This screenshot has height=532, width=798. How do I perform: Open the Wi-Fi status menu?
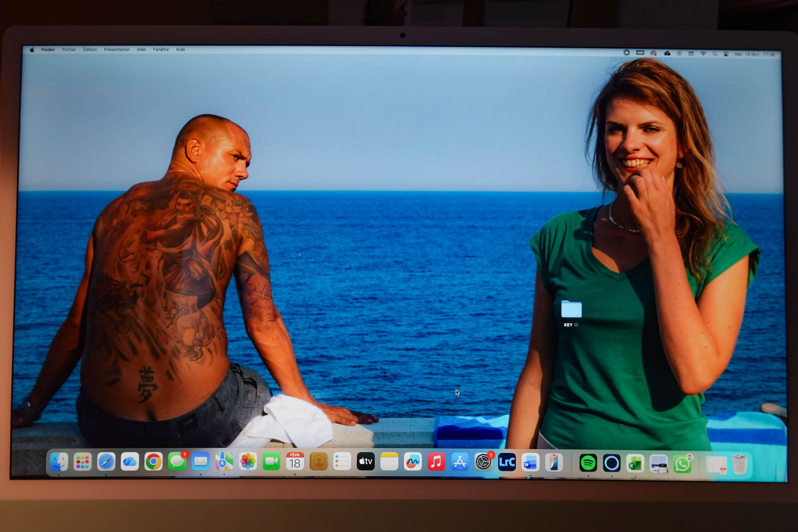[703, 54]
